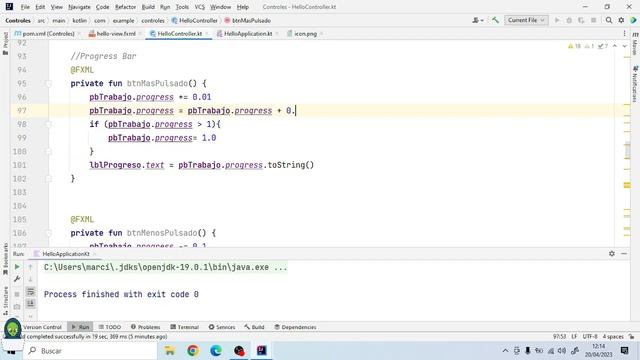Click the up arrow in Run console
Screen dimensions: 640x360
[x=30, y=267]
